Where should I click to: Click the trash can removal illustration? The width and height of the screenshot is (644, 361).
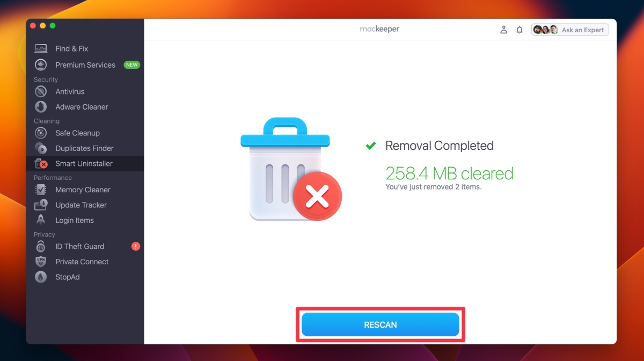click(x=290, y=169)
